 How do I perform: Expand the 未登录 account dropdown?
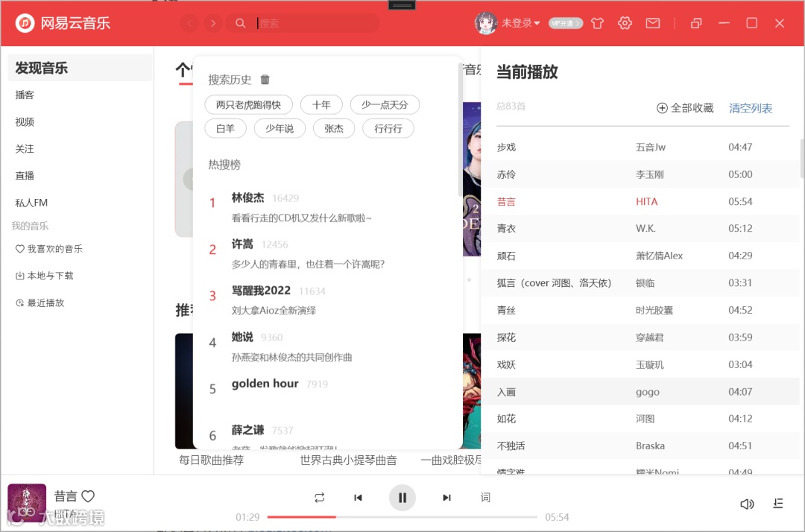pyautogui.click(x=520, y=23)
